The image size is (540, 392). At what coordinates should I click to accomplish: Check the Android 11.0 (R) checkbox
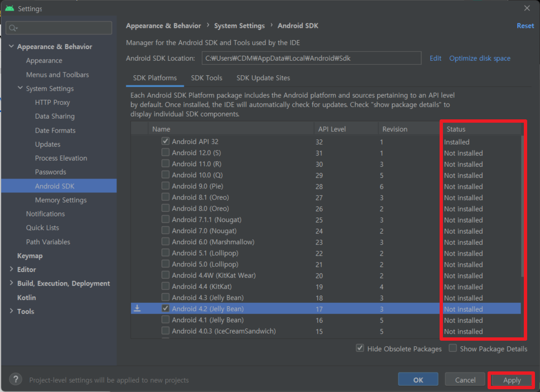[x=165, y=163]
